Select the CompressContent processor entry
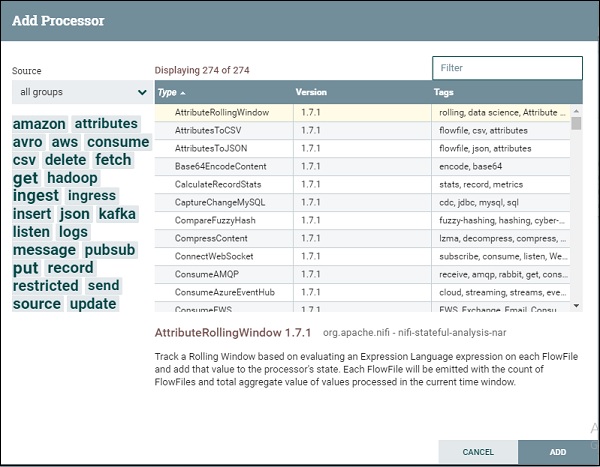The height and width of the screenshot is (467, 600). pos(211,238)
